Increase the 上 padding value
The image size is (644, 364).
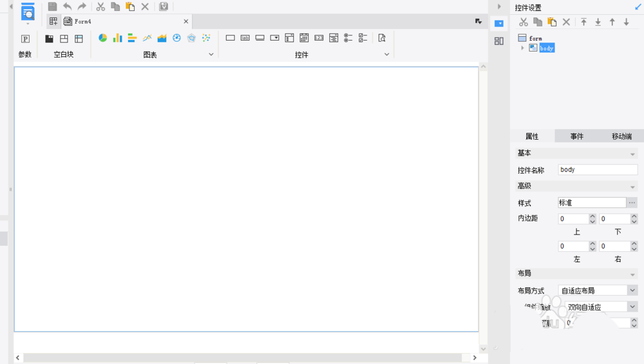click(x=592, y=216)
